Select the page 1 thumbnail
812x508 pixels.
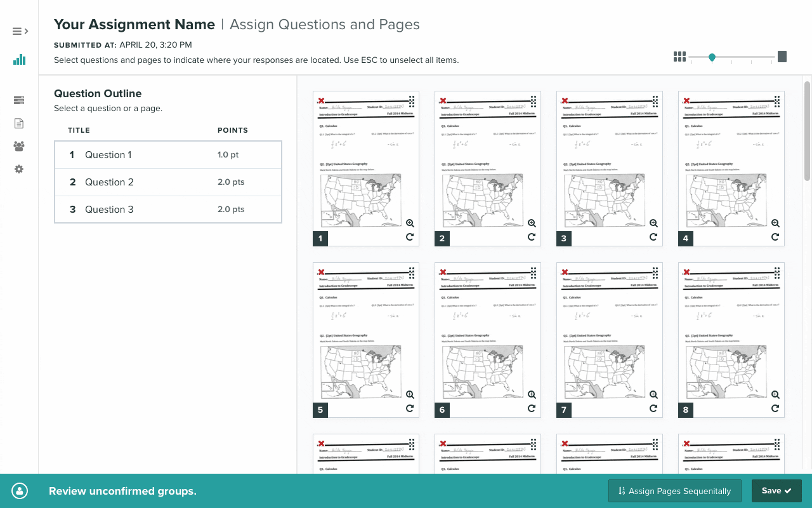366,168
